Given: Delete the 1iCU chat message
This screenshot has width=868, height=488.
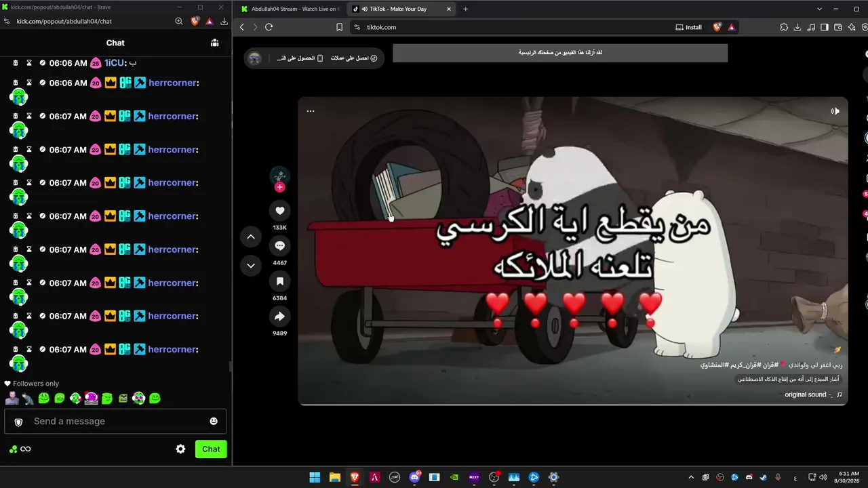Looking at the screenshot, I should click(16, 63).
